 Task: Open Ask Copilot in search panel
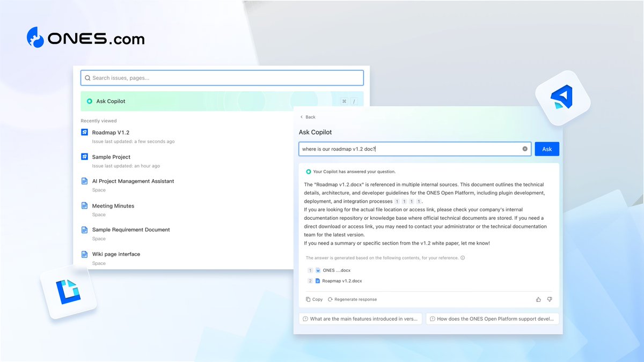(222, 101)
